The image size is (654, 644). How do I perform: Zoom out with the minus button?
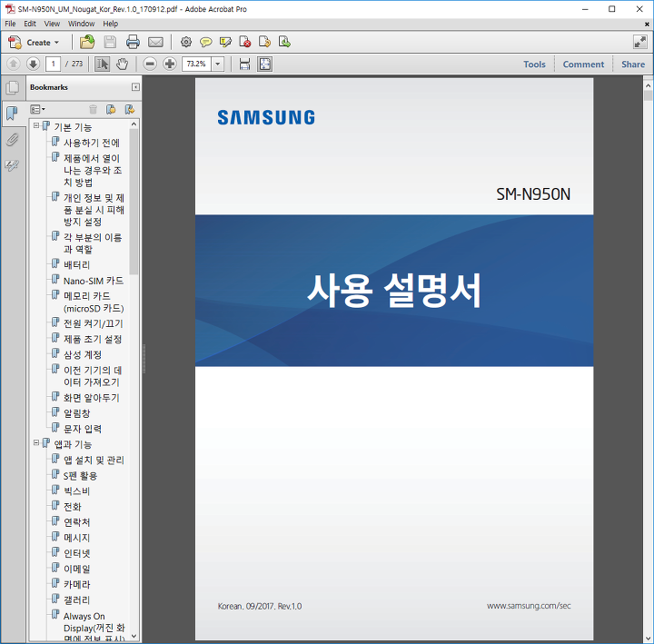(x=150, y=64)
